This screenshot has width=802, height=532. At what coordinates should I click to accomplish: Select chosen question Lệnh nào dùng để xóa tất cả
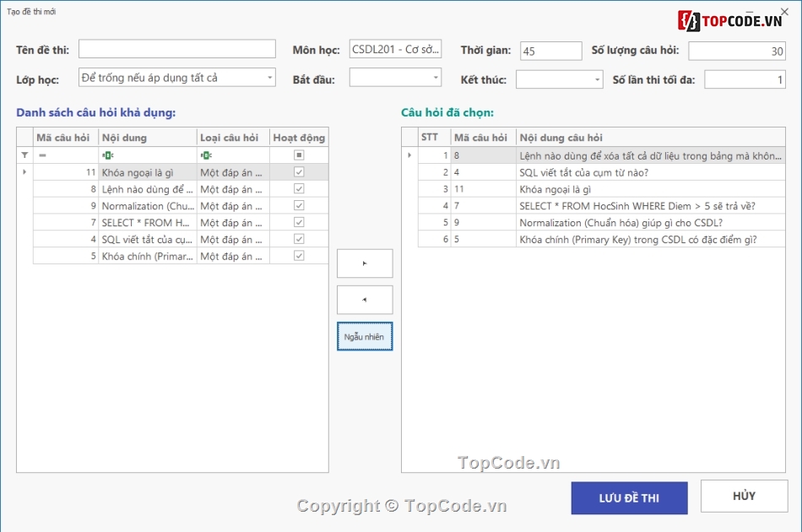pyautogui.click(x=601, y=155)
